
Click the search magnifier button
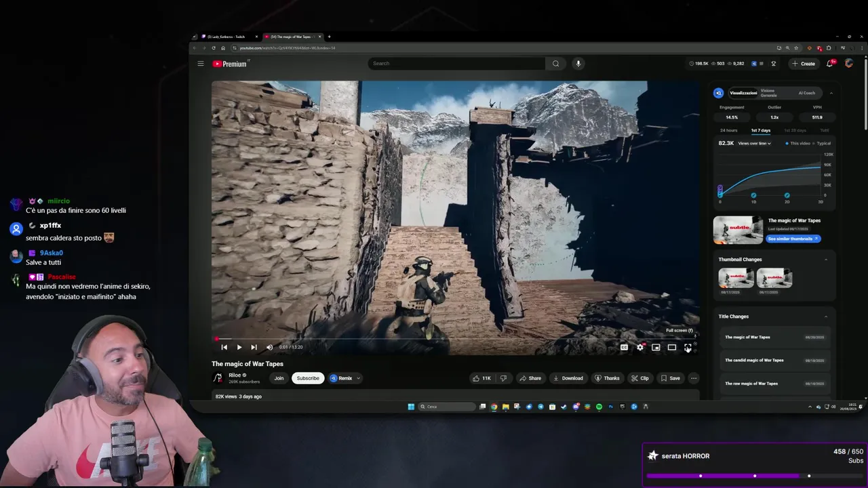(555, 64)
